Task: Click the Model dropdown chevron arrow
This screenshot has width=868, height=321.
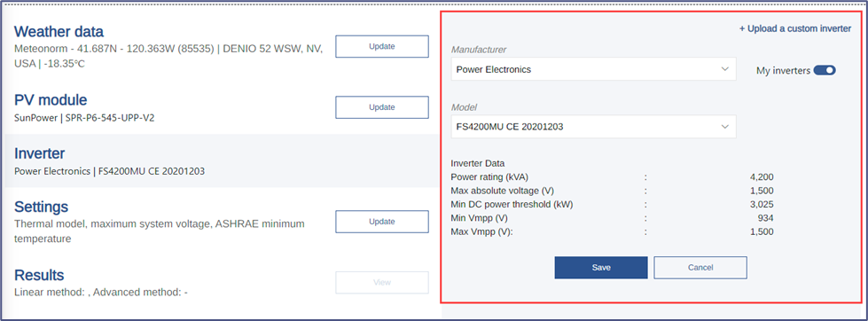Action: coord(725,127)
